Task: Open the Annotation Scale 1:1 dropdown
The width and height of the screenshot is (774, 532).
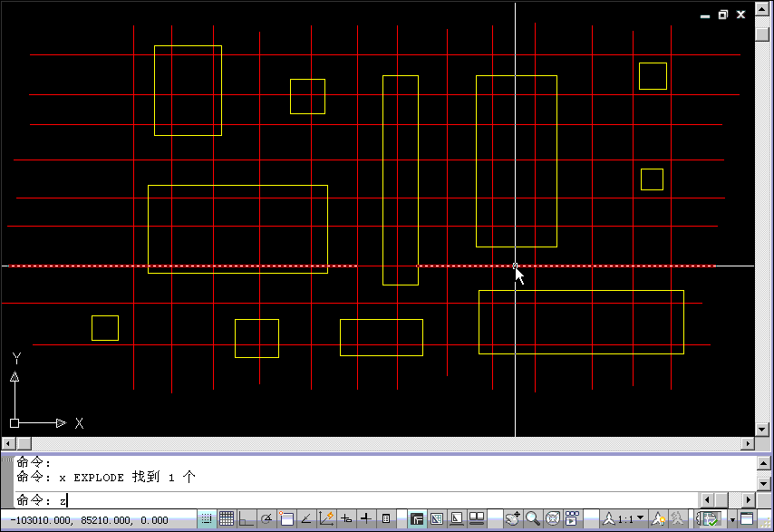Action: [x=624, y=519]
